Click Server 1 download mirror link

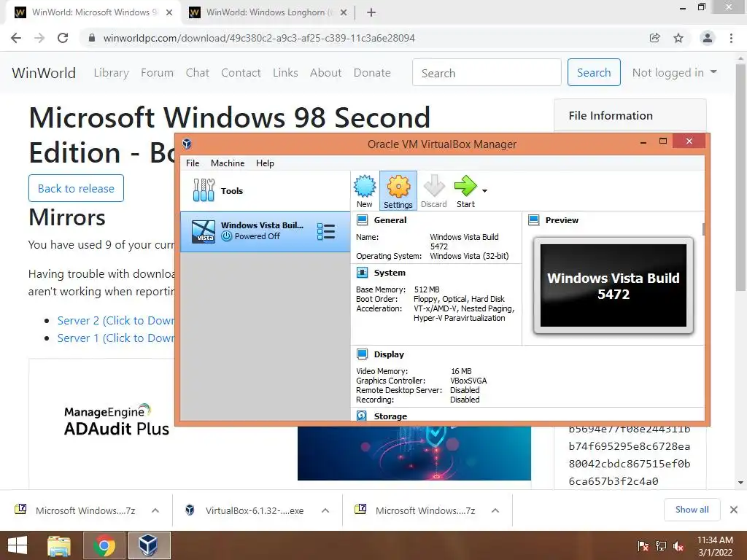[116, 338]
